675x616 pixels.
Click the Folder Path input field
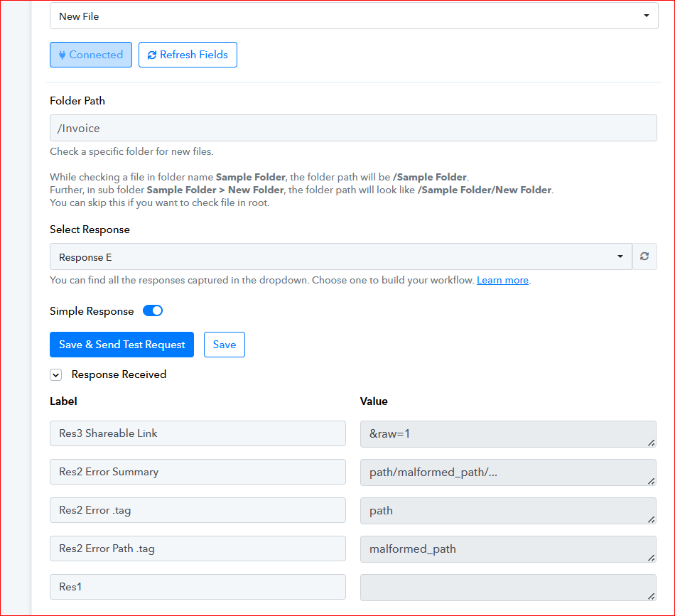pyautogui.click(x=353, y=129)
